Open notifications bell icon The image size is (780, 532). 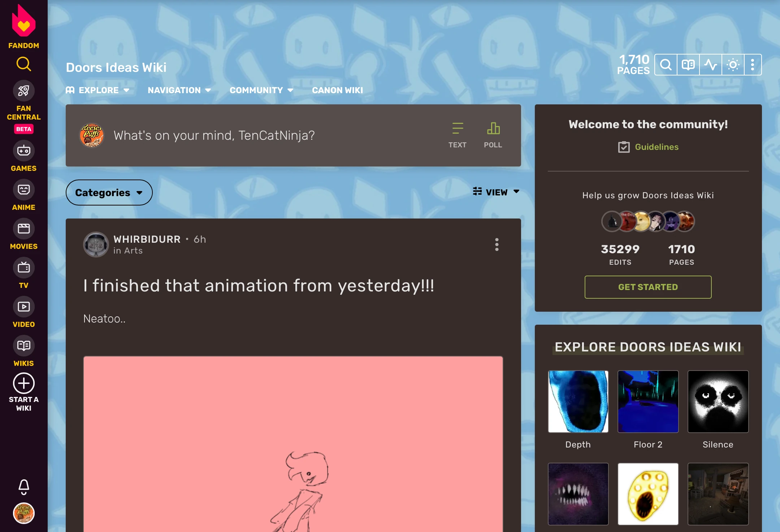pos(24,486)
